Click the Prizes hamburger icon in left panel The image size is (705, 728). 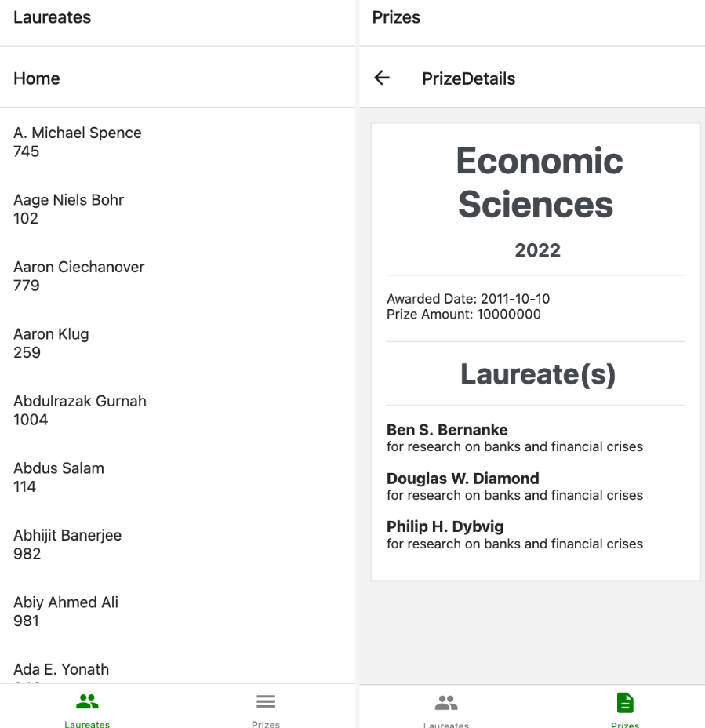coord(266,701)
